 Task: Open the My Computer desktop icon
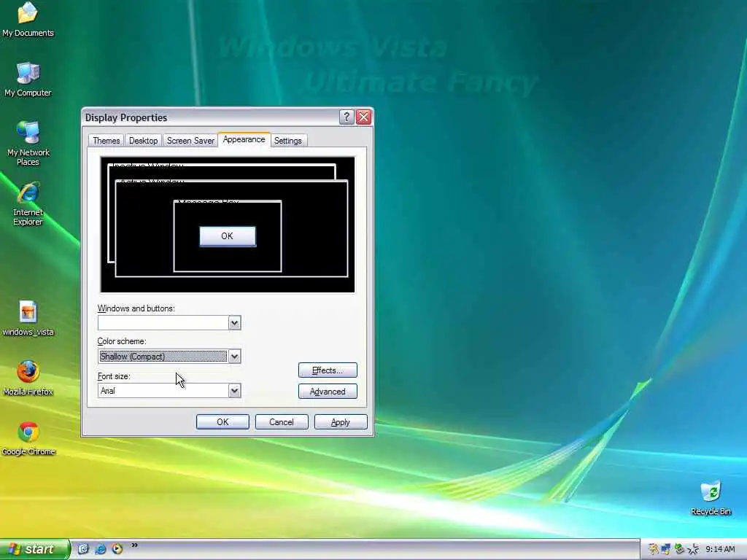click(x=28, y=79)
